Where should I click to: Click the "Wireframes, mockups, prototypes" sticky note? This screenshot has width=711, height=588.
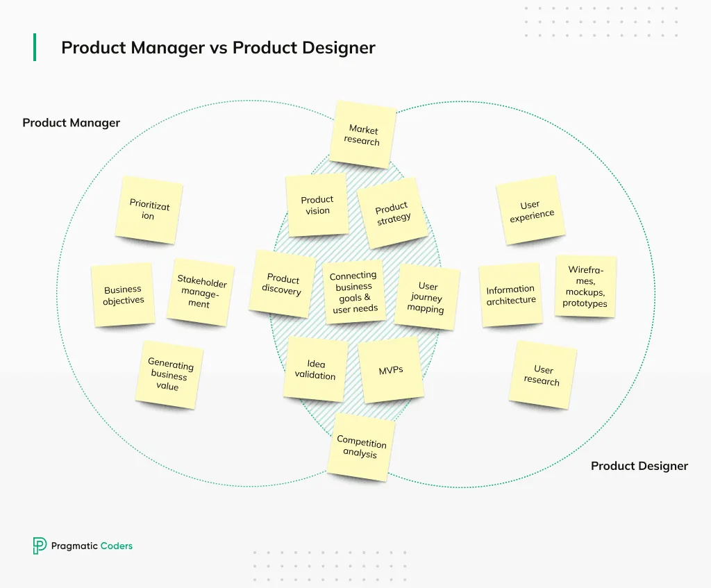tap(585, 286)
